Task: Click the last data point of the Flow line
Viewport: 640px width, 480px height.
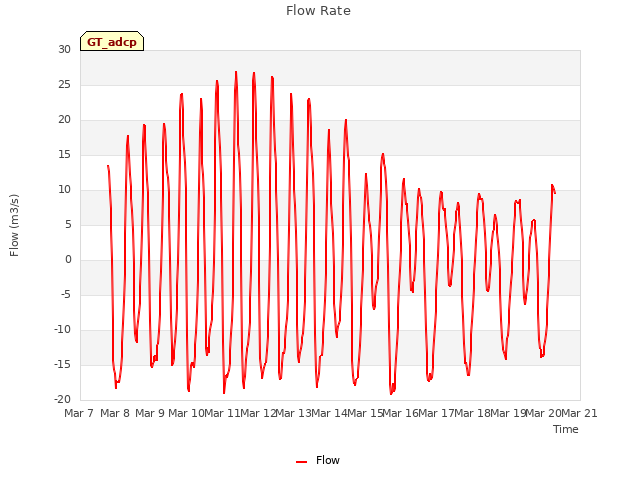Action: point(555,193)
